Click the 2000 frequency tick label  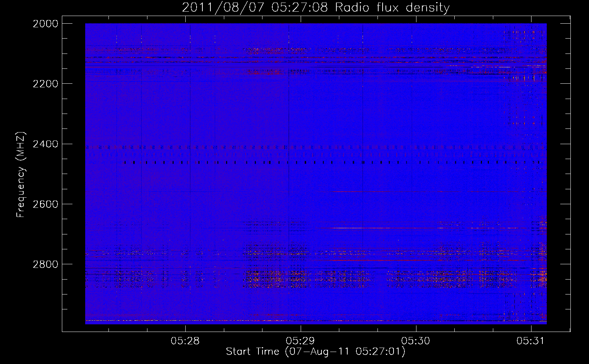tap(46, 24)
